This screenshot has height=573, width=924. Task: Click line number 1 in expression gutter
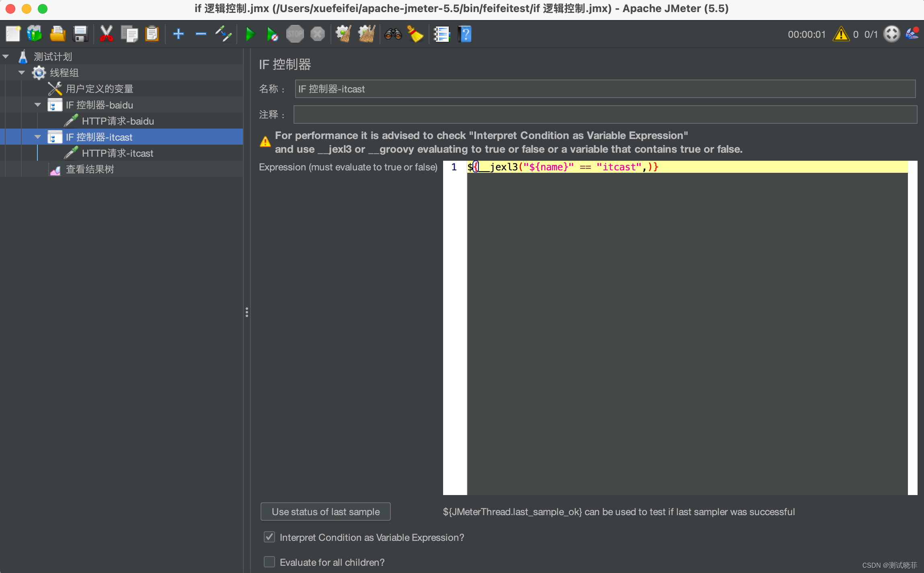point(454,167)
